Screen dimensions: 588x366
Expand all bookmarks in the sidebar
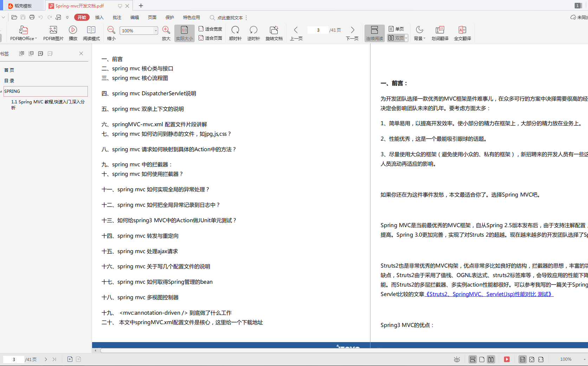tap(21, 53)
